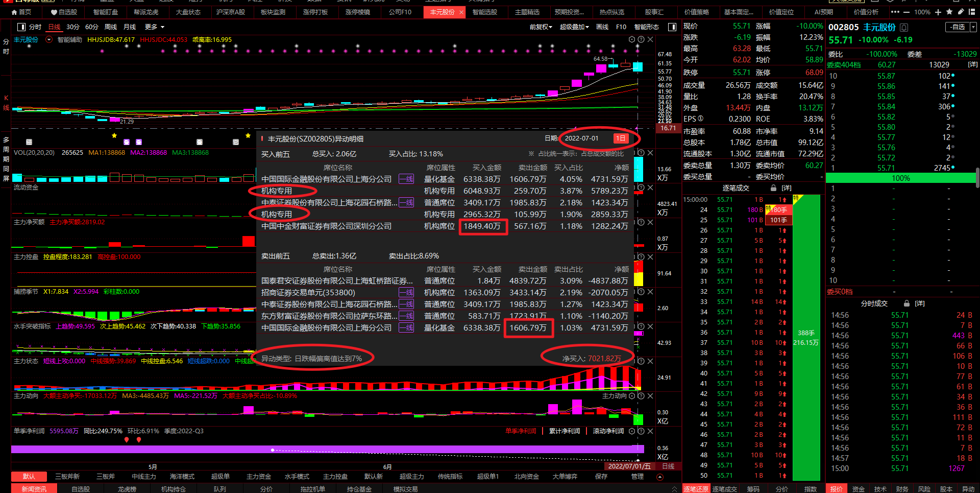Open the 超级叠加 overlay dropdown

coord(575,27)
